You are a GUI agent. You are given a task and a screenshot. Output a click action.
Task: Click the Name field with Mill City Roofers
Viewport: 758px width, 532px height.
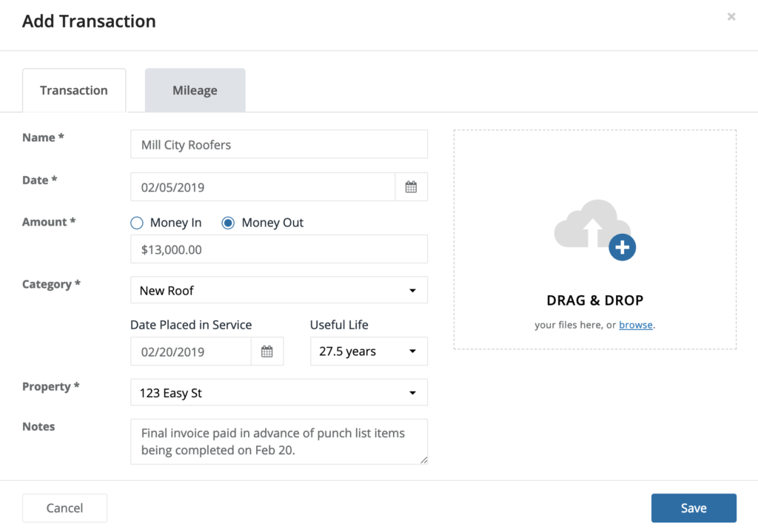[279, 144]
